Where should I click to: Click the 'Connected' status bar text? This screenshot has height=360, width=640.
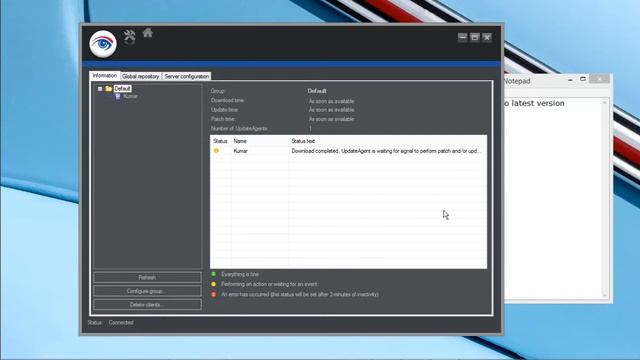tap(121, 322)
